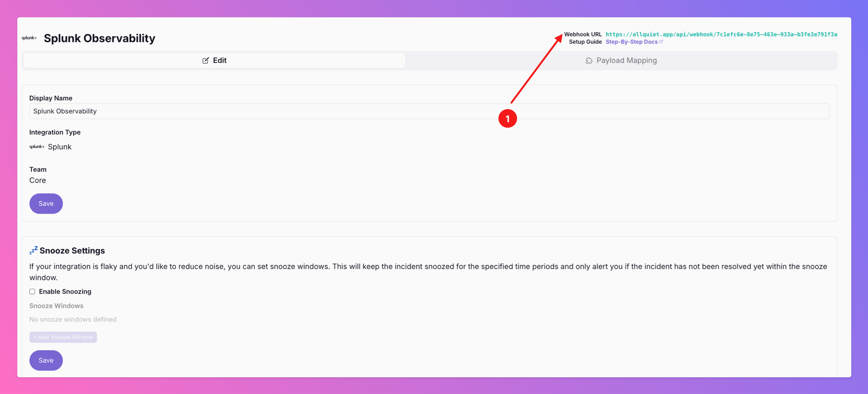
Task: Click the red number 1 annotation marker
Action: pos(507,119)
